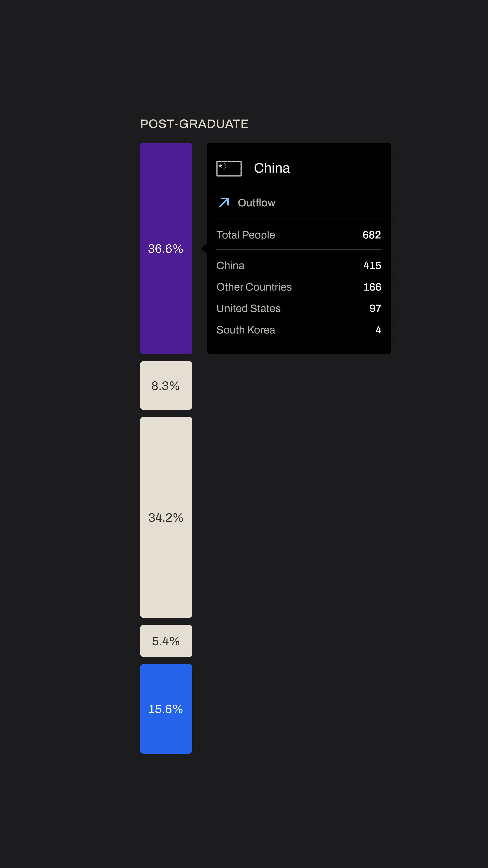Image resolution: width=488 pixels, height=868 pixels.
Task: Select the 5.4% bar segment
Action: [166, 641]
